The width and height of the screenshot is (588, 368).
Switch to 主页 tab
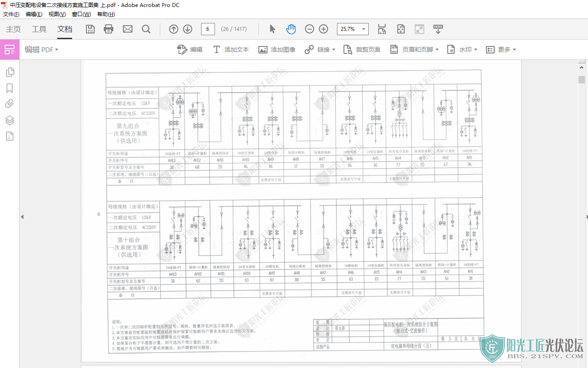[13, 29]
